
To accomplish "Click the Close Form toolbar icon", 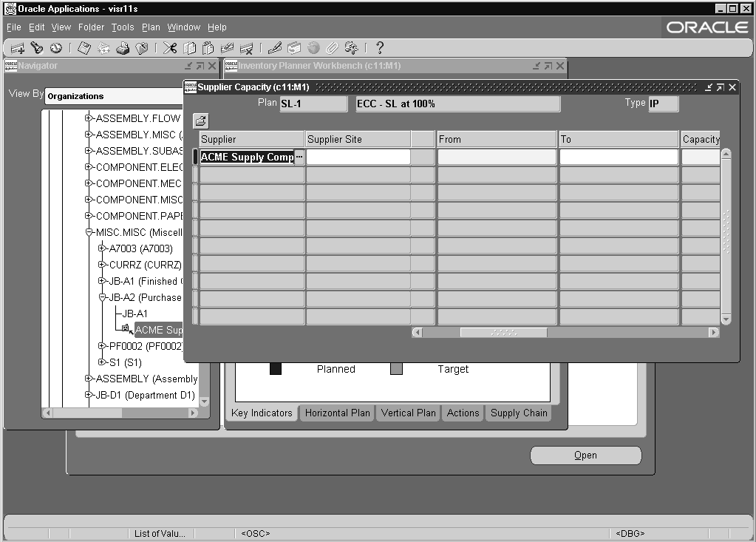I will (x=142, y=48).
